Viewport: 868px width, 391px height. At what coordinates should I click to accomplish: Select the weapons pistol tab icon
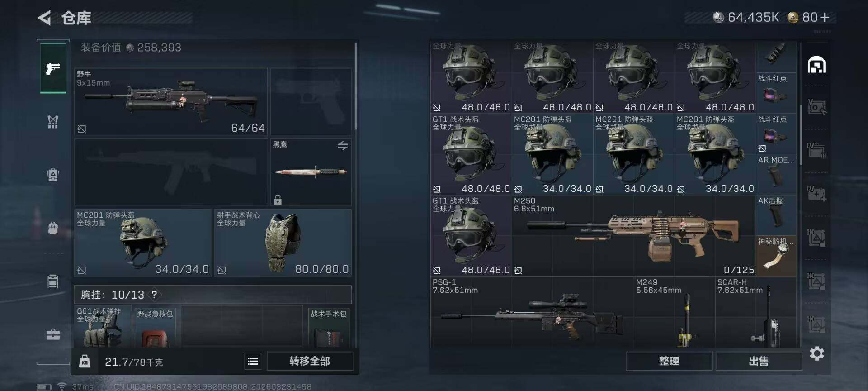(53, 68)
